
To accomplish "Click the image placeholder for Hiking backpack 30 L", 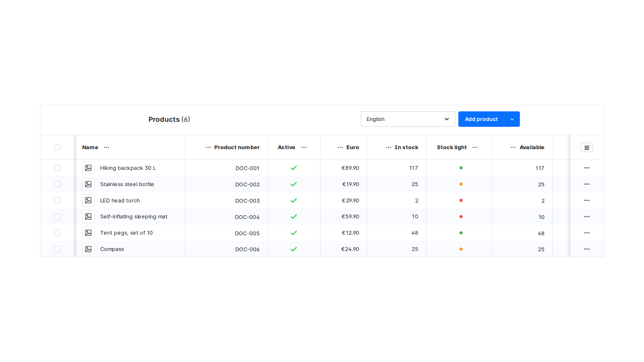I will [x=88, y=168].
